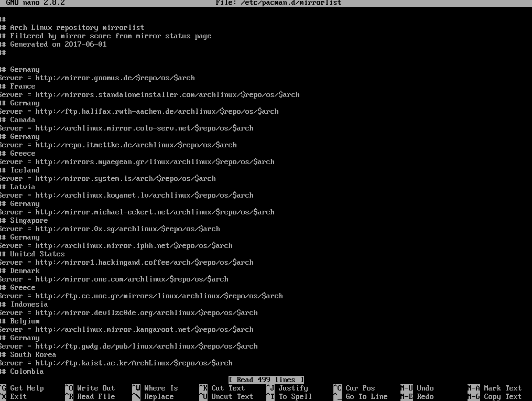Screen dimensions: 532x401
Task: Place cursor on mirror1.hackingand.coffee server line
Action: click(127, 263)
